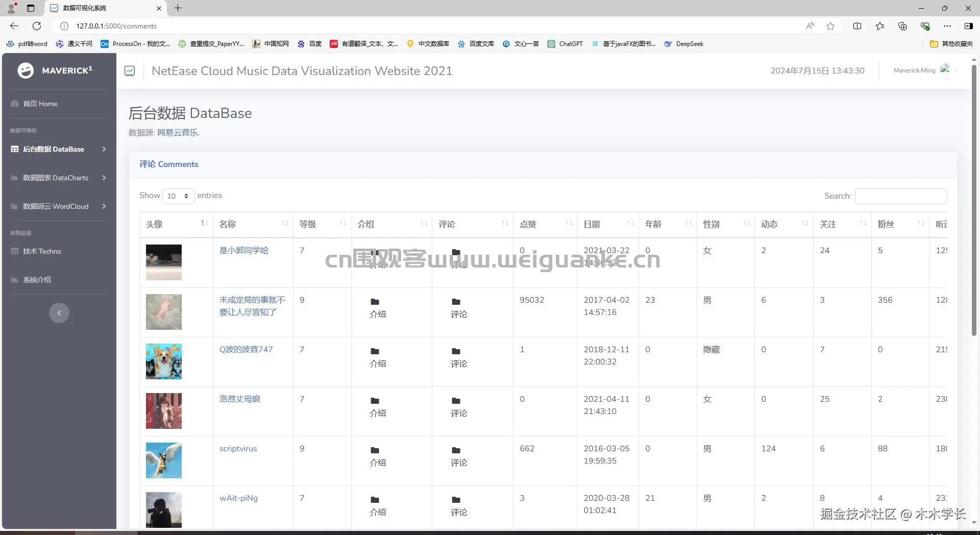Image resolution: width=980 pixels, height=535 pixels.
Task: Sort table by 粉丝 column
Action: click(900, 224)
